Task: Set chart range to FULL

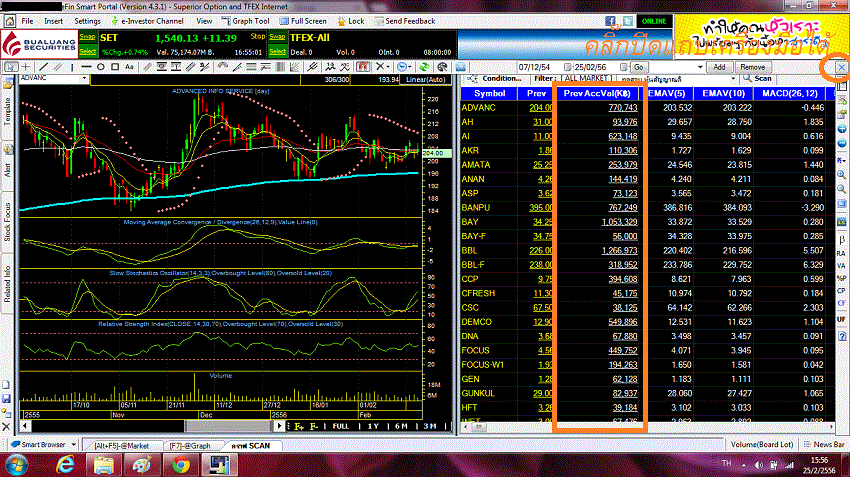Action: (x=340, y=427)
